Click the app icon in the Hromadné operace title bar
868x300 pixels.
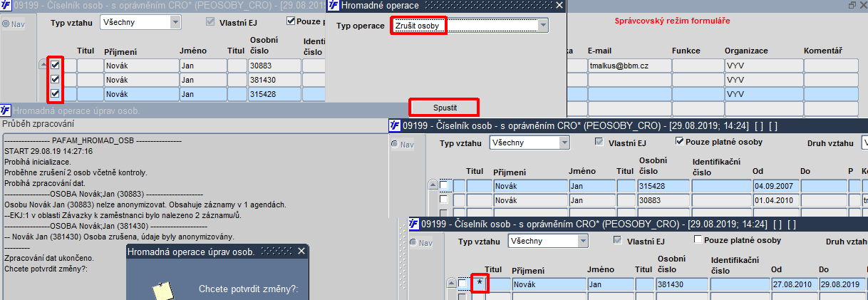[333, 6]
